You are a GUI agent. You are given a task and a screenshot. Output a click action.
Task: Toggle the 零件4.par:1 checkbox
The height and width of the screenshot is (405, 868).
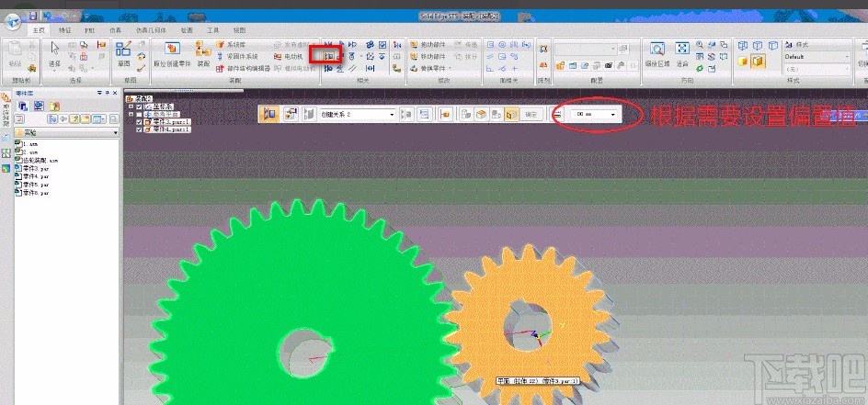click(x=139, y=129)
